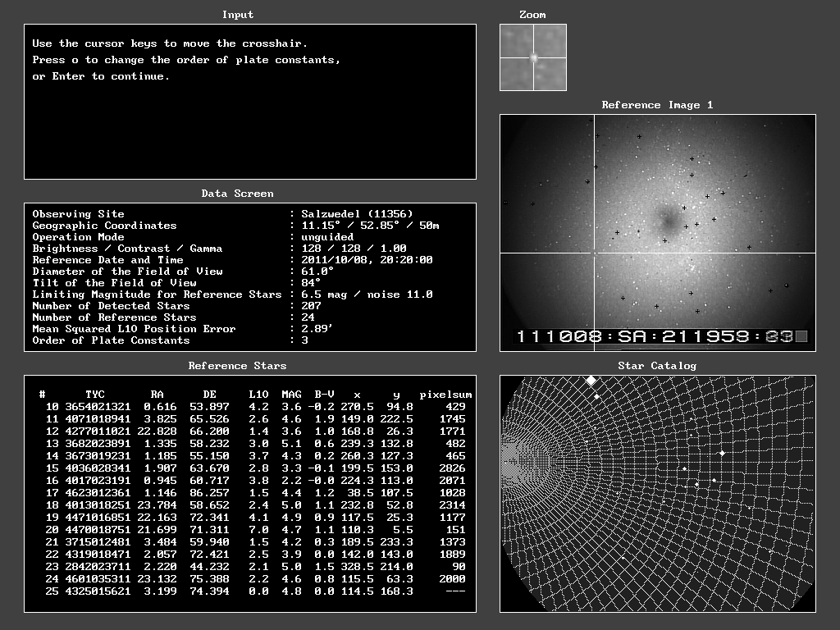This screenshot has height=630, width=840.
Task: Click the Order of Plate Constants value
Action: click(304, 340)
